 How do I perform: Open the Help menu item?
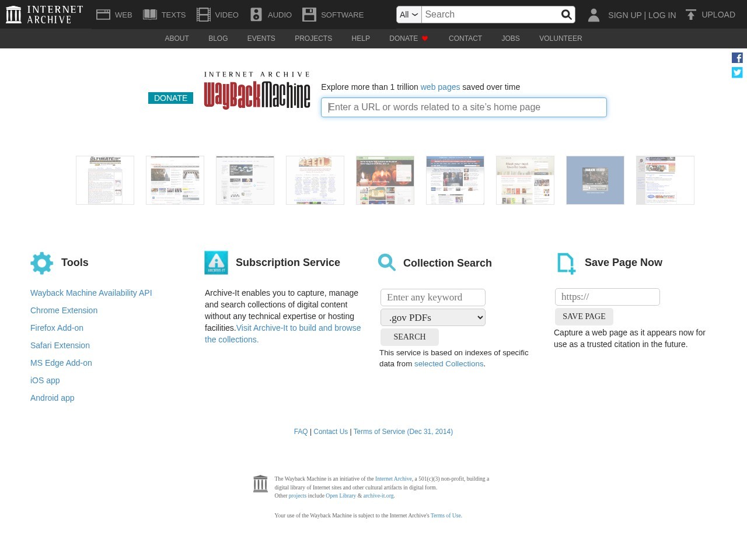(361, 38)
